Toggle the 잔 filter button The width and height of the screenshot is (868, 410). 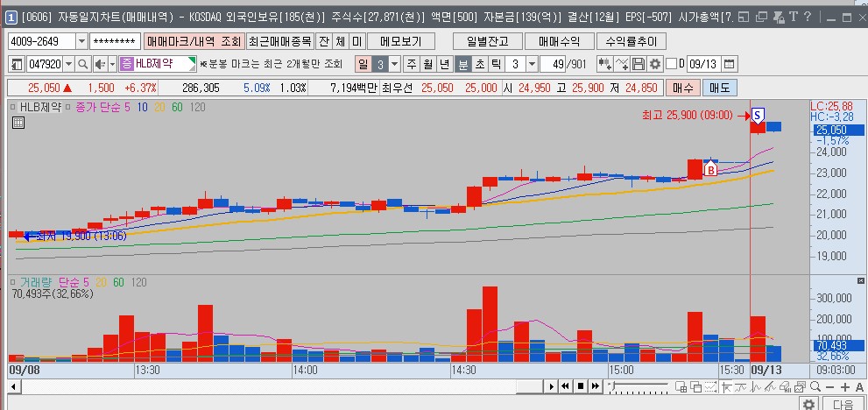324,41
